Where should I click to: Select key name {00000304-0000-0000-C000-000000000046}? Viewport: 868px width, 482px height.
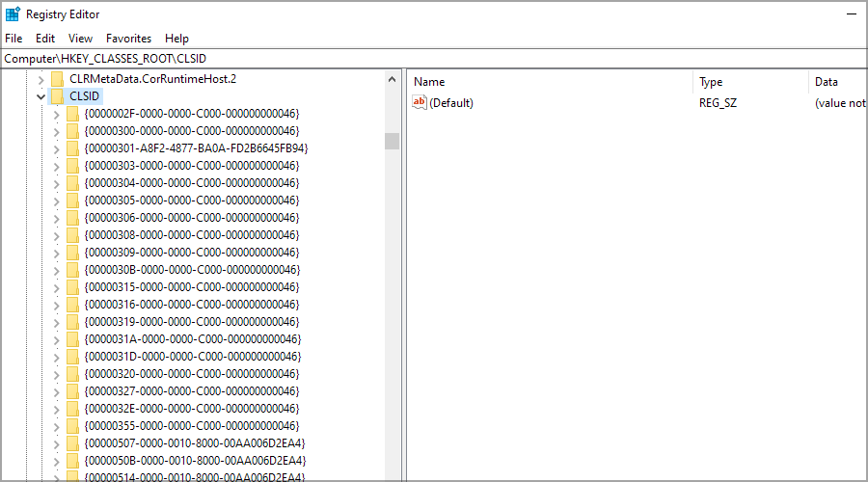pyautogui.click(x=192, y=183)
